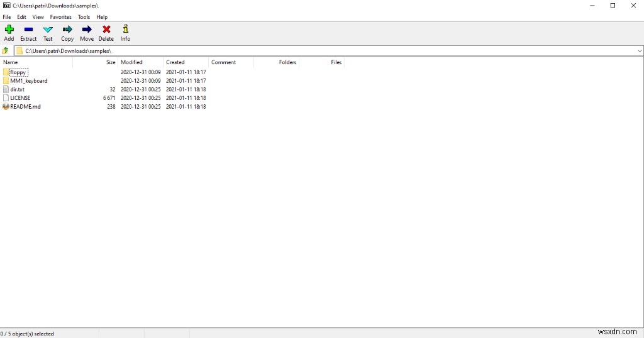The height and width of the screenshot is (338, 644).
Task: Close the 7-Zip window
Action: tap(633, 6)
